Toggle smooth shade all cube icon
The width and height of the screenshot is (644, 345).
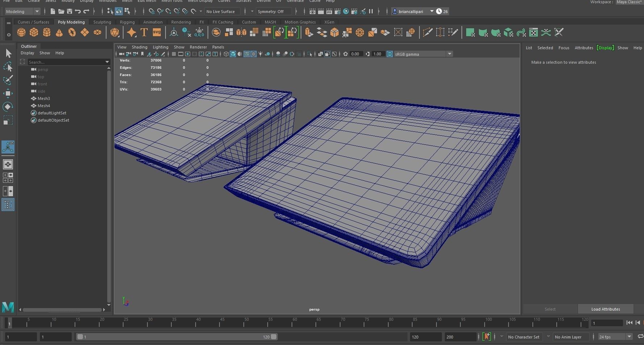point(233,54)
